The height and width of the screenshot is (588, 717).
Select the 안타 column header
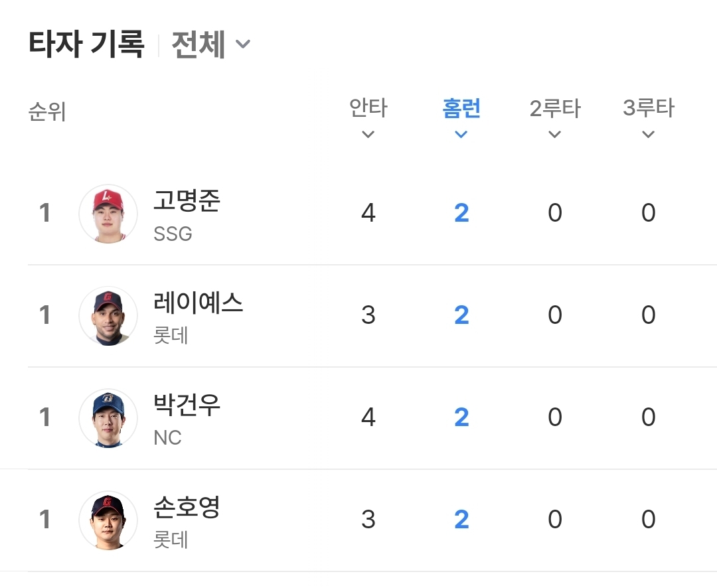point(368,108)
